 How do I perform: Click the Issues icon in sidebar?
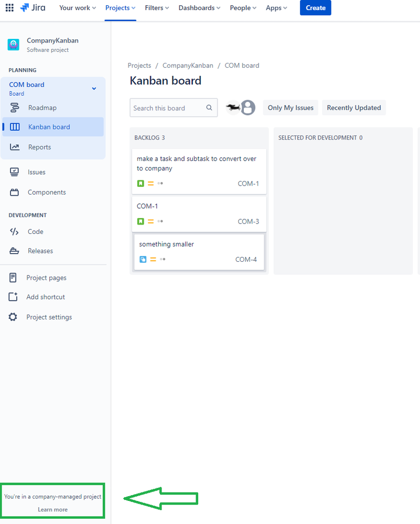click(x=14, y=172)
